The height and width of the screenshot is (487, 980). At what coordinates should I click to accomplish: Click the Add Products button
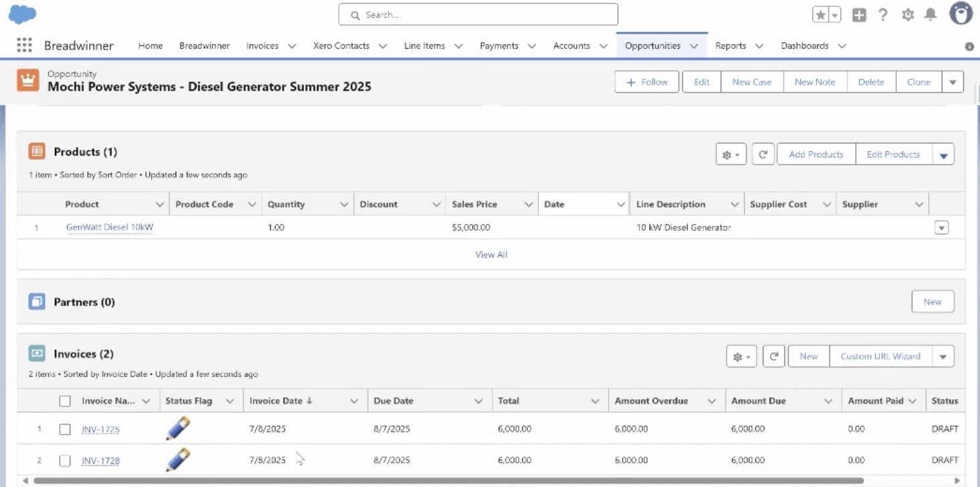tap(816, 154)
